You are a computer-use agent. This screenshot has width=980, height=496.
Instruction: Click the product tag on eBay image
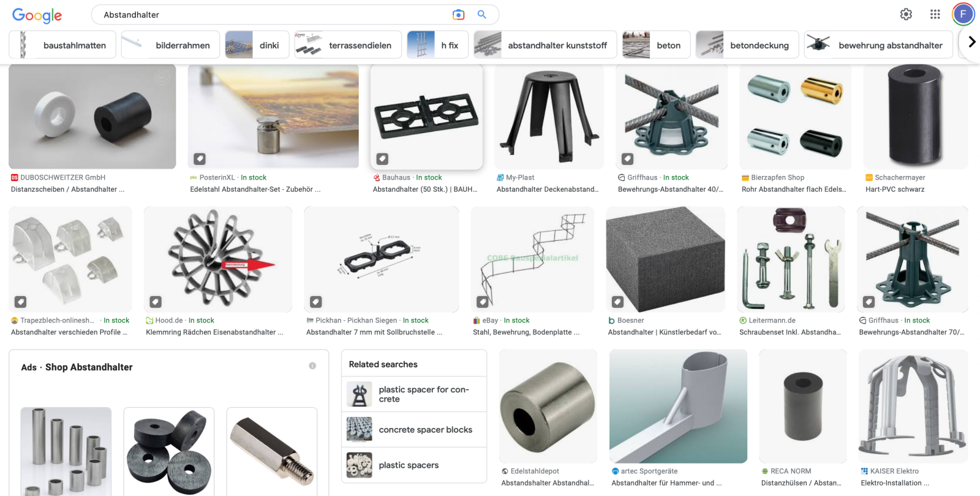coord(483,302)
